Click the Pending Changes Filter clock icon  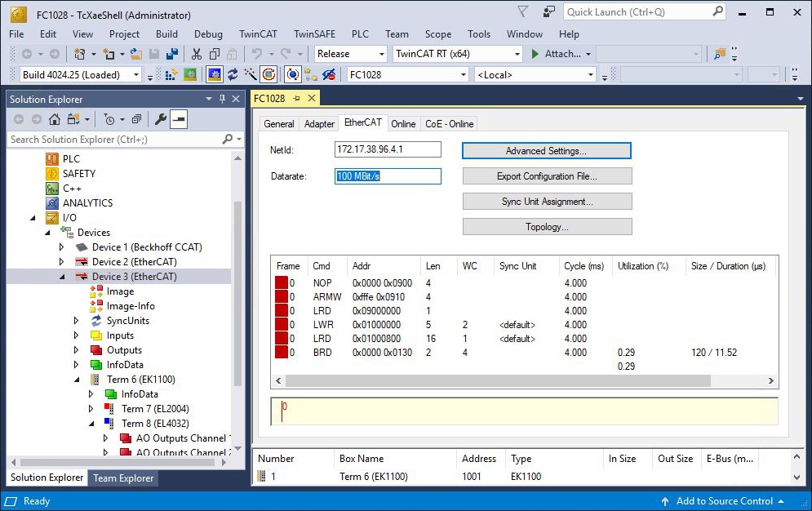pyautogui.click(x=109, y=120)
